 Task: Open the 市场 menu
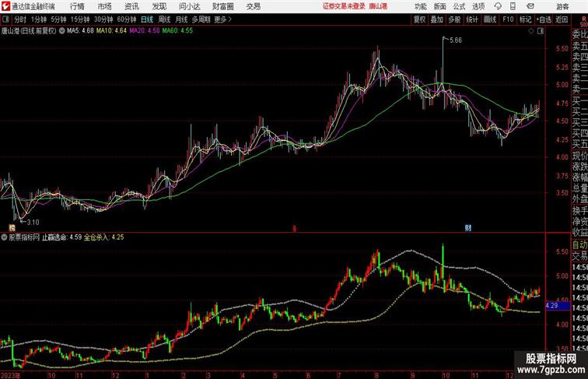pyautogui.click(x=104, y=6)
